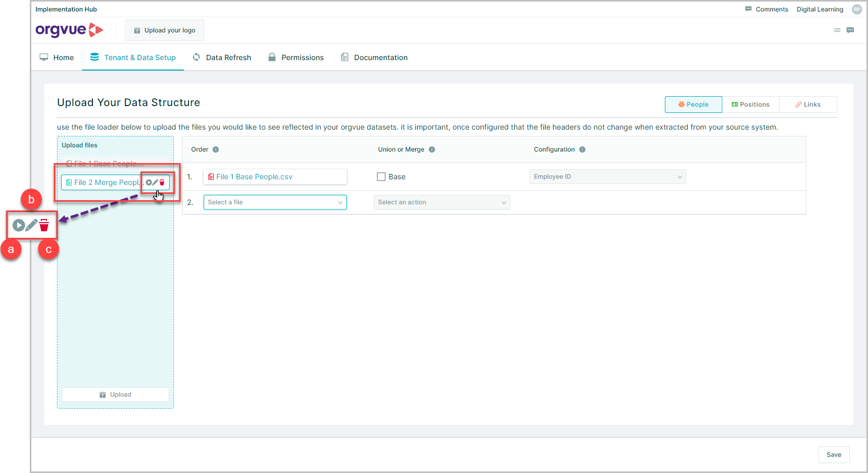Show info tooltip for Configuration column
The image size is (868, 473).
pyautogui.click(x=582, y=149)
